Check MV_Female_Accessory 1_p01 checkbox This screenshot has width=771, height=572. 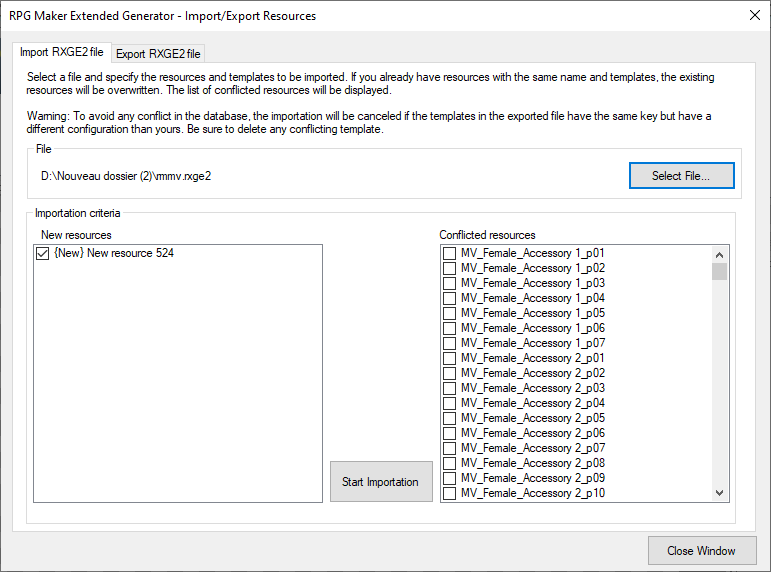[449, 253]
